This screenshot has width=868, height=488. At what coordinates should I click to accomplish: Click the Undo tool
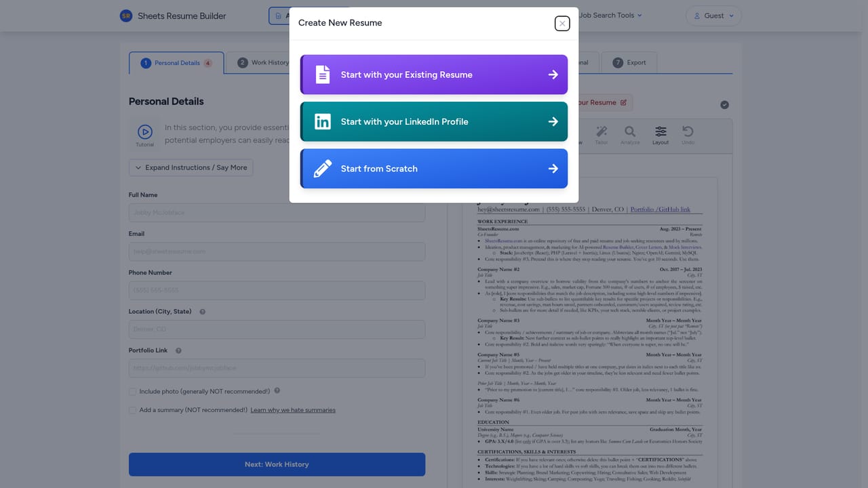tap(688, 135)
